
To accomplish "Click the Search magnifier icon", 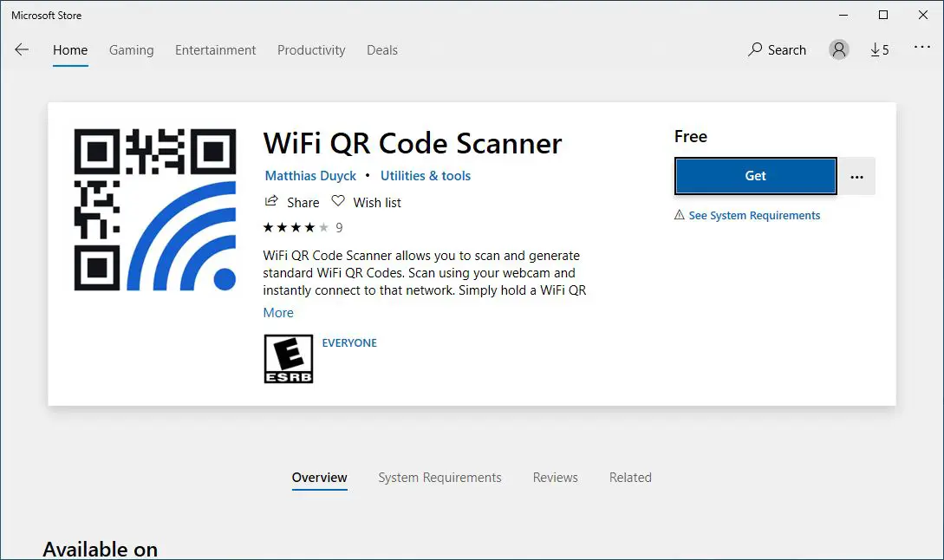I will [755, 50].
